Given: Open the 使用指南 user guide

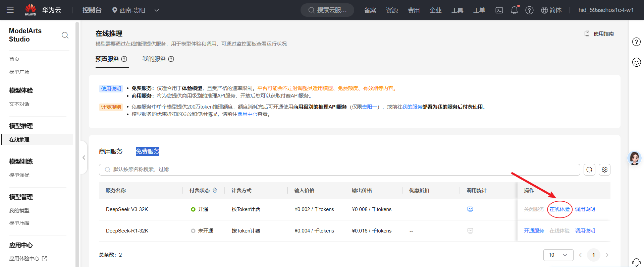Looking at the screenshot, I should point(599,34).
